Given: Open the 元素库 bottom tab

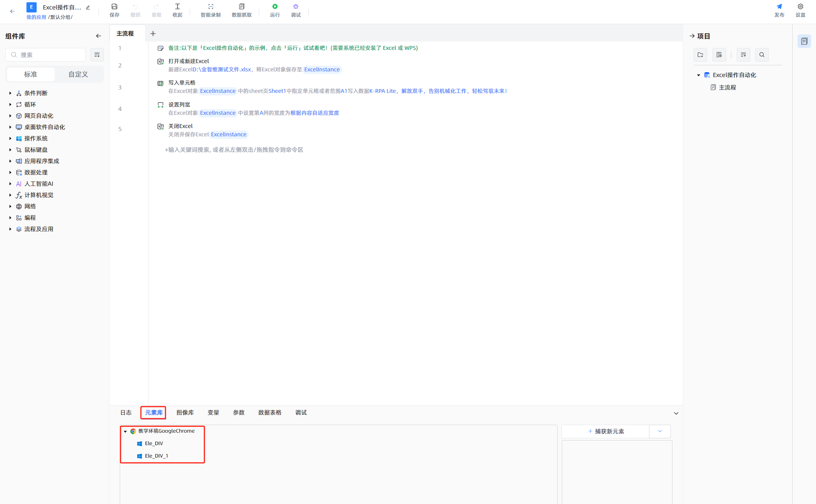Looking at the screenshot, I should 154,413.
